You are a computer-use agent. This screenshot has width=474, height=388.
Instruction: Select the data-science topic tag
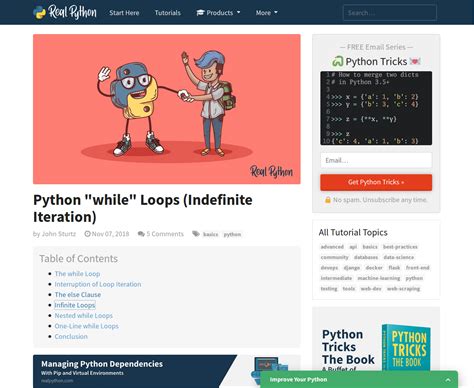click(x=398, y=257)
